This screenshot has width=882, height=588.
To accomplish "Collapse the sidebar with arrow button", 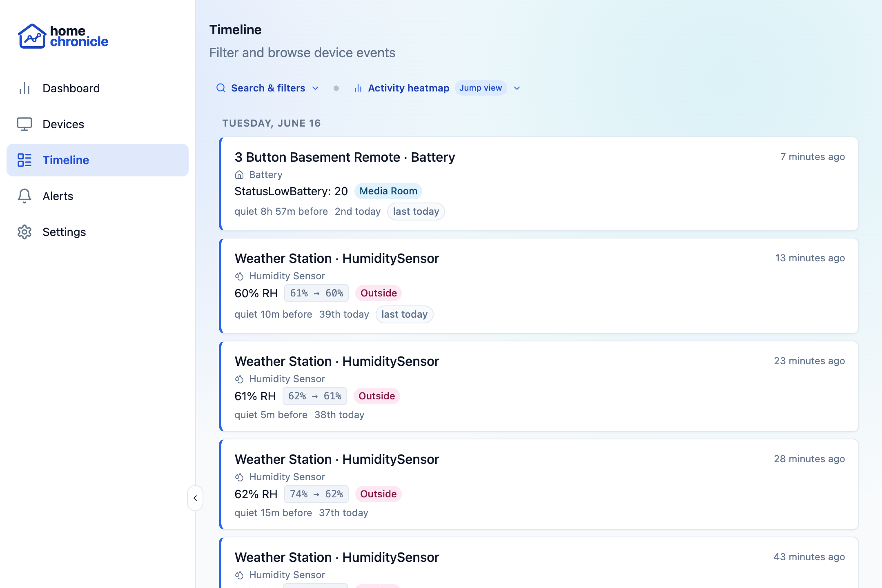I will click(x=195, y=498).
